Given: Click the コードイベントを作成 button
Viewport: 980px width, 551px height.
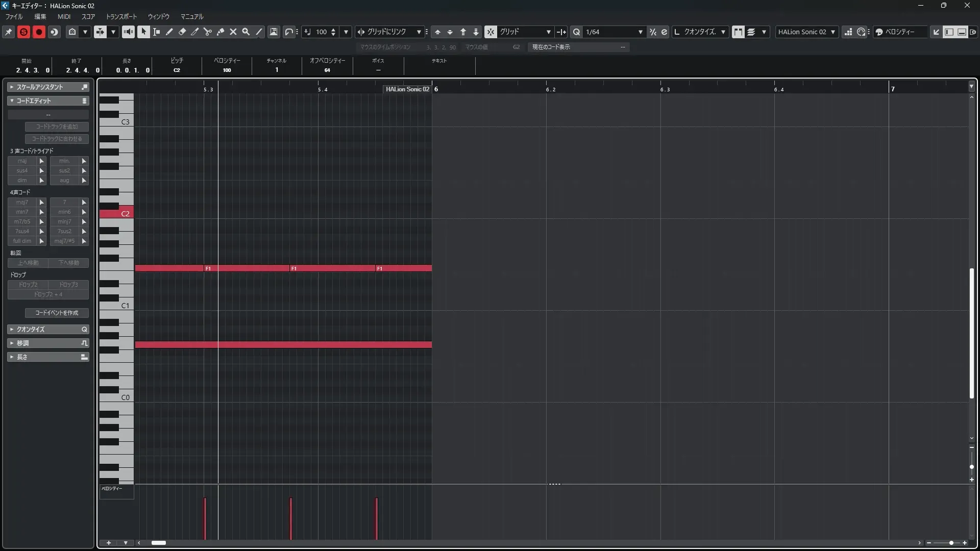Looking at the screenshot, I should 57,313.
